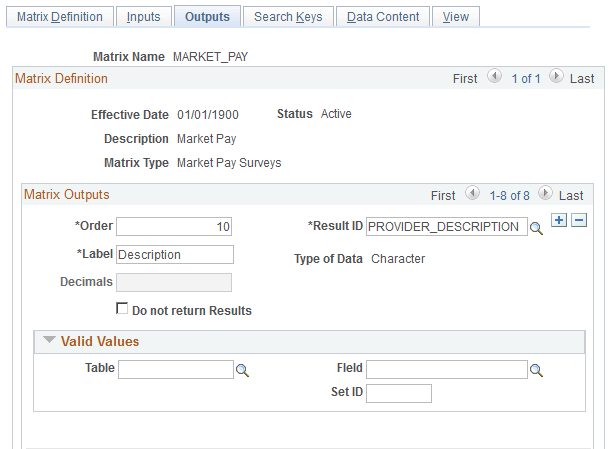Select the View tab
Image resolution: width=614 pixels, height=449 pixels.
[456, 17]
